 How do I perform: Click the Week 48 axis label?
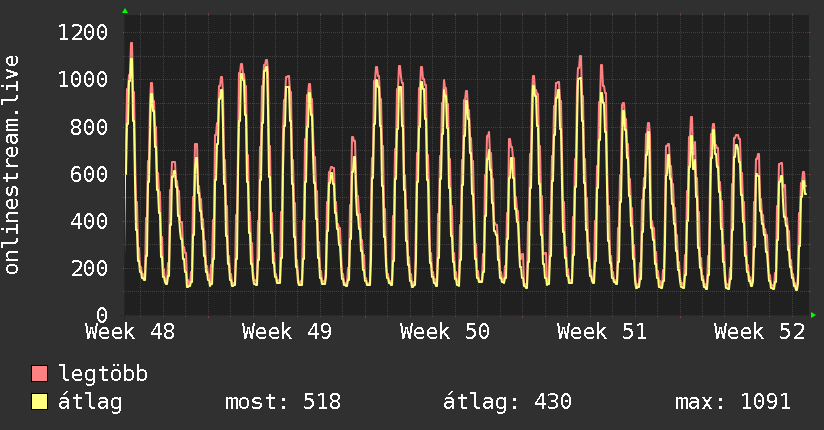click(x=130, y=331)
